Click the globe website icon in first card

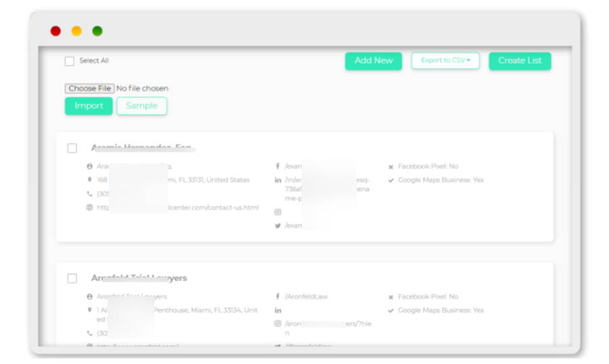[90, 208]
